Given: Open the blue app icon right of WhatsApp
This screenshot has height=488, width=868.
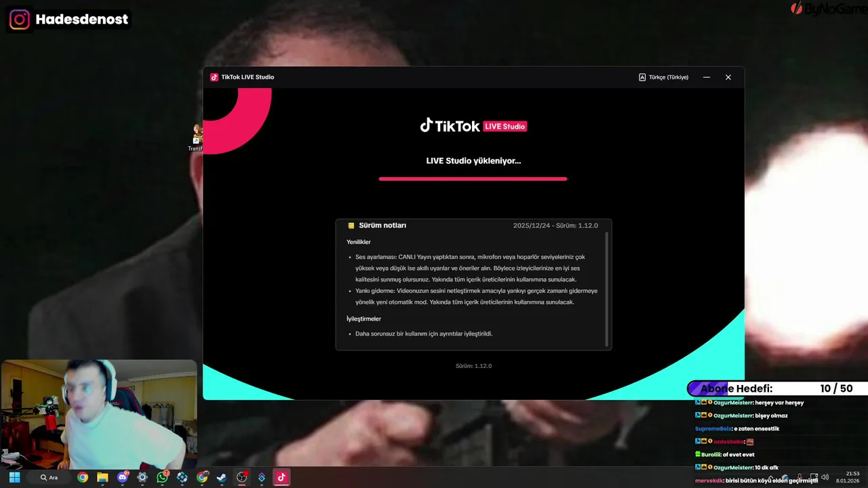Looking at the screenshot, I should coord(182,477).
